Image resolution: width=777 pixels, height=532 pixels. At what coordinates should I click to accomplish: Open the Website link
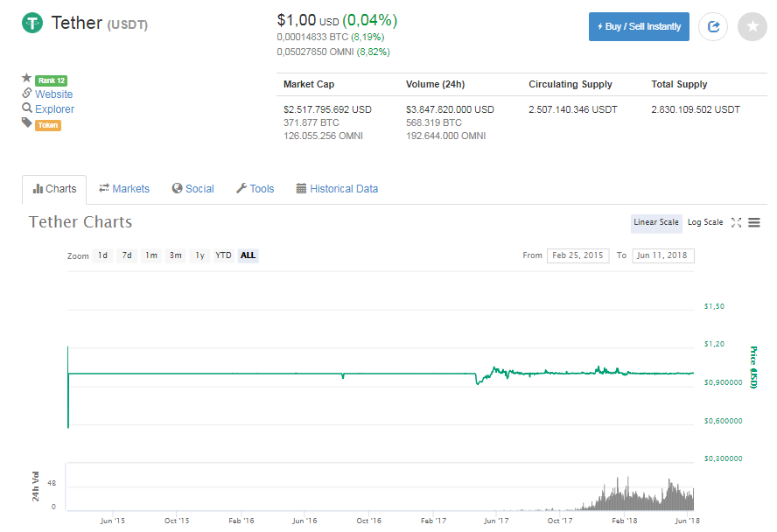[x=54, y=94]
